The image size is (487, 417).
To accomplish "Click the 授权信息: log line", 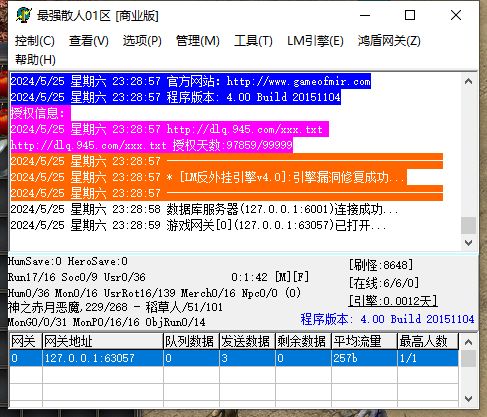I will (x=40, y=113).
